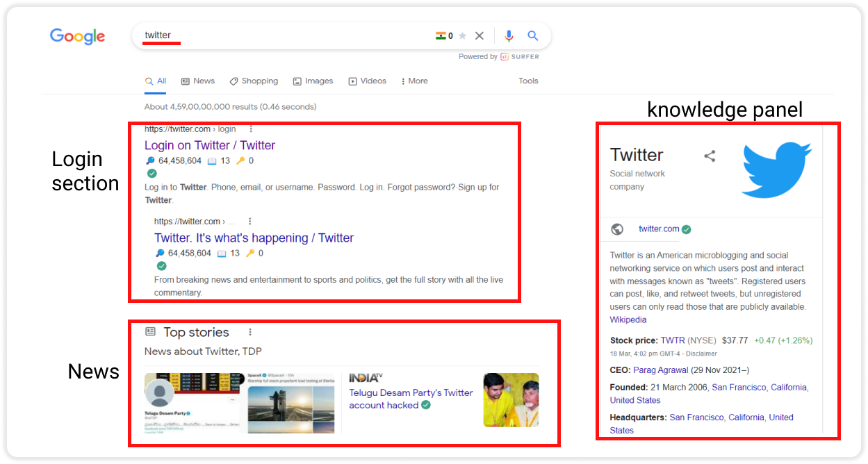
Task: Click the India flag icon in search bar
Action: coord(441,35)
